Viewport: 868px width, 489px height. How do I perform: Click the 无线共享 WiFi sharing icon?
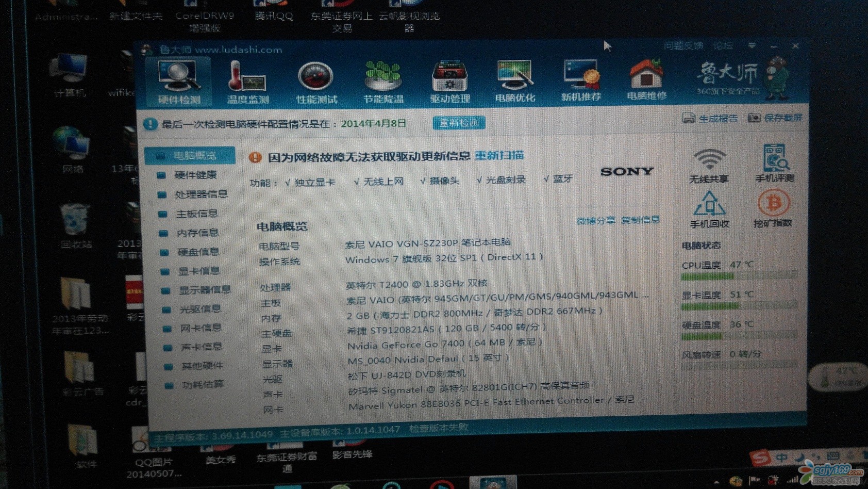tap(709, 165)
